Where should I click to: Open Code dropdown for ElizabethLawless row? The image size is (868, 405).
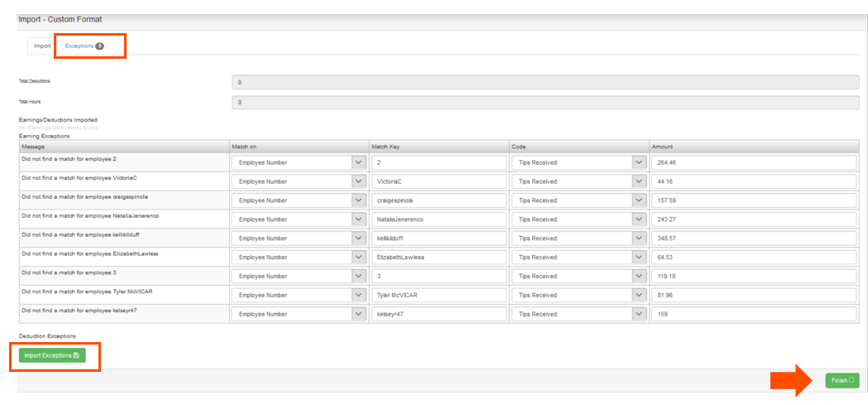click(x=578, y=258)
